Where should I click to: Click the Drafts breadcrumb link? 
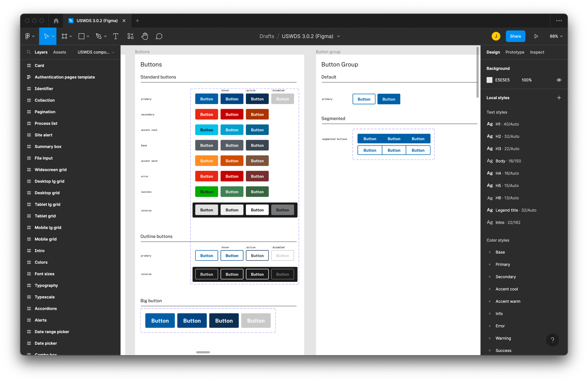click(267, 36)
